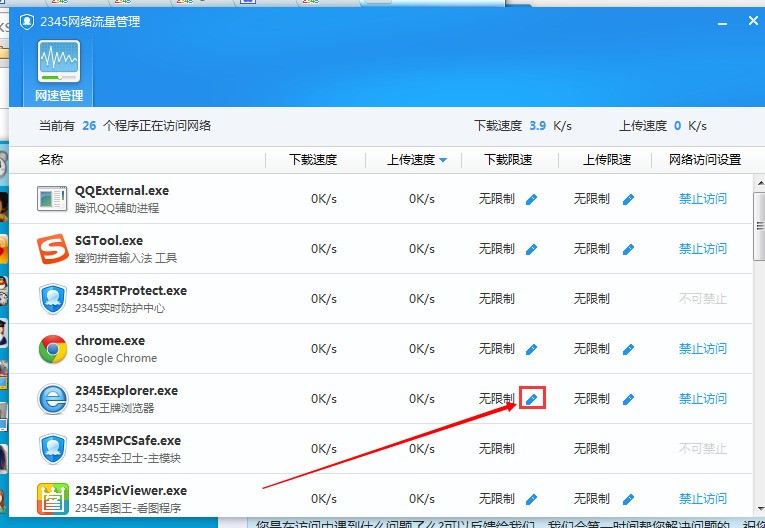765x528 pixels.
Task: Select the text 'SGTool.exe'
Action: 109,241
